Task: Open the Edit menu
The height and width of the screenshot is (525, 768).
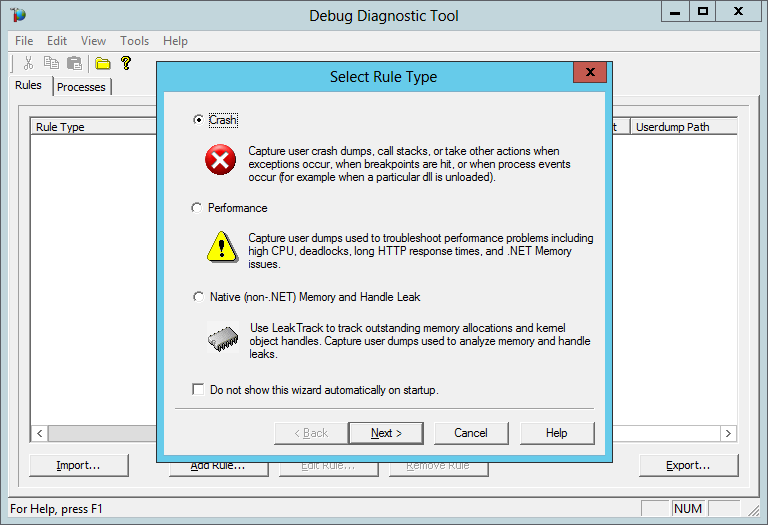Action: tap(57, 41)
